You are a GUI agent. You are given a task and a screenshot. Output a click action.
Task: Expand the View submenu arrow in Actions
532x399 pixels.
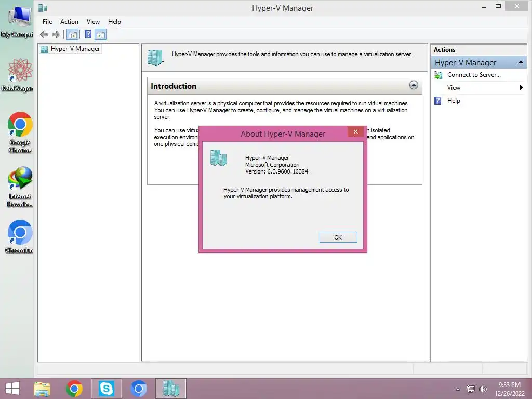coord(521,88)
